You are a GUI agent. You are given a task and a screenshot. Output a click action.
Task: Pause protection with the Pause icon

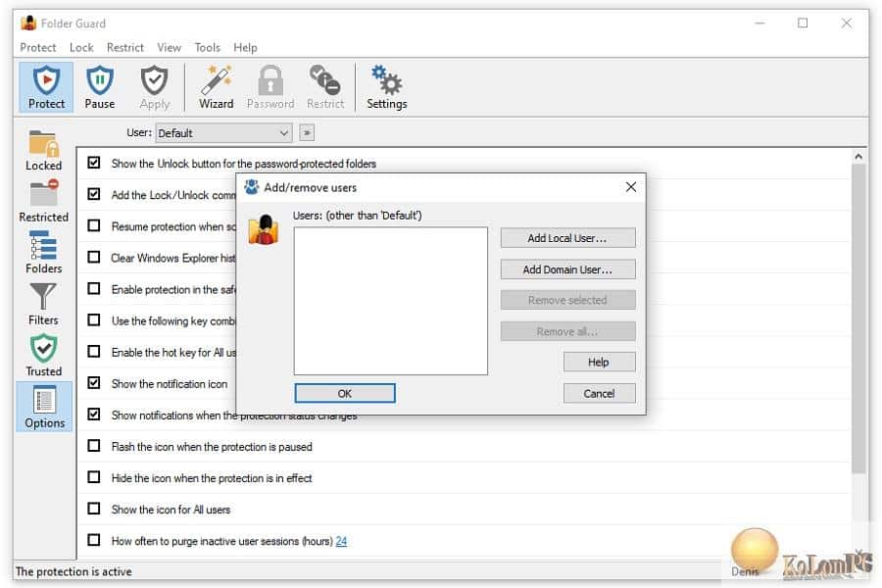tap(100, 80)
